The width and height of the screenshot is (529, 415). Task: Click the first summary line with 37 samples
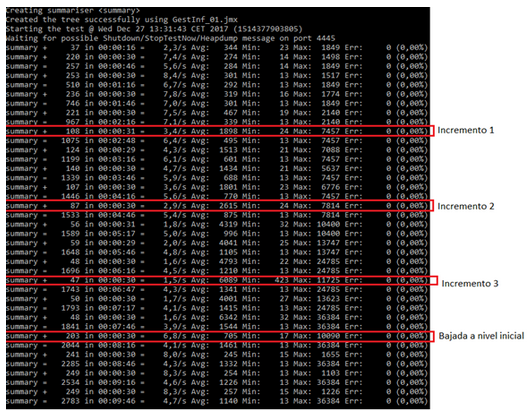pyautogui.click(x=217, y=48)
